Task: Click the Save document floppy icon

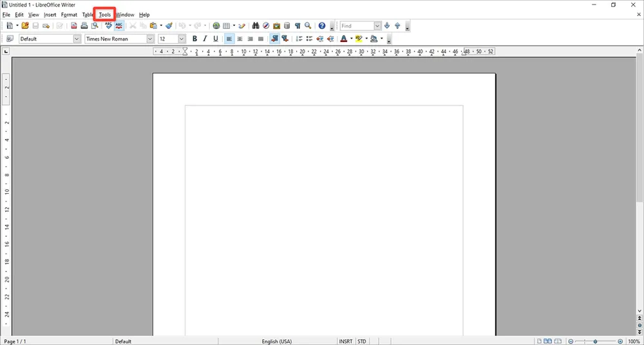Action: tap(35, 26)
